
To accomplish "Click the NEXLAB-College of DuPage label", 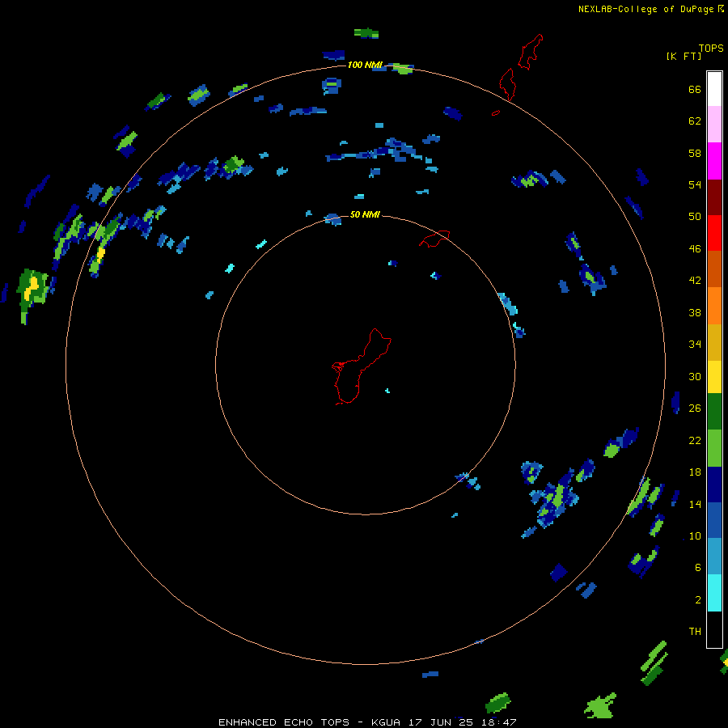I will [645, 9].
